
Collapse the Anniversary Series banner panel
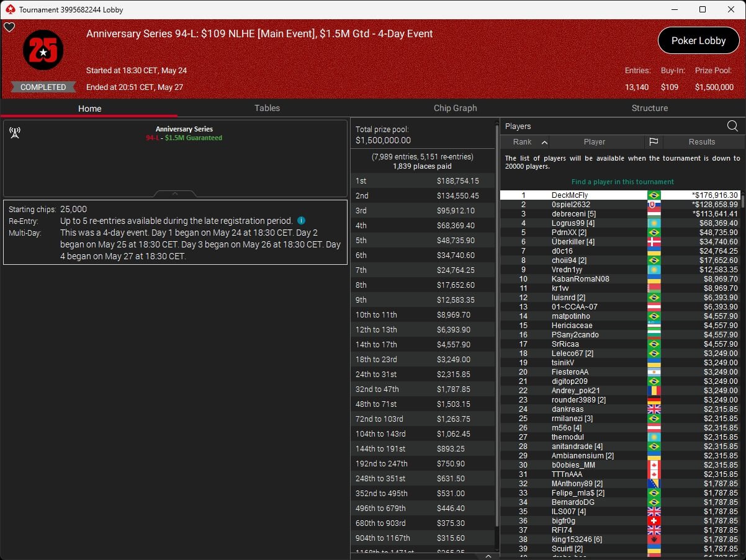click(175, 194)
